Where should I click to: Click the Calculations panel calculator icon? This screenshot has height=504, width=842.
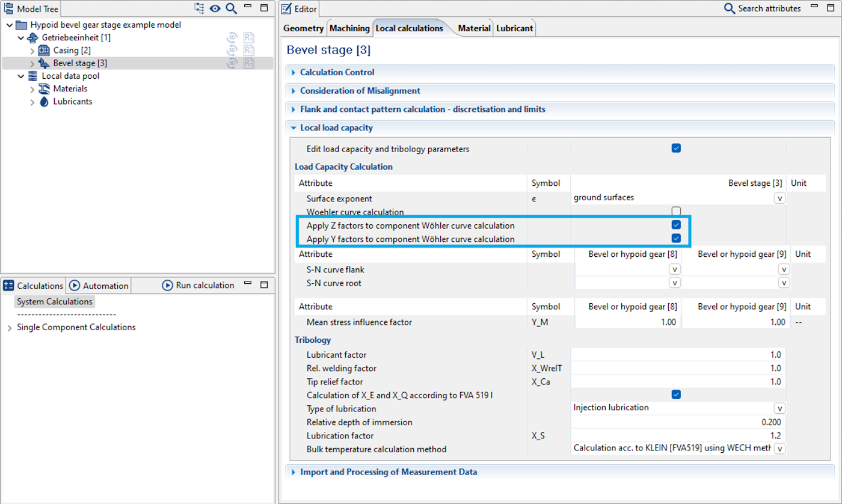point(8,285)
